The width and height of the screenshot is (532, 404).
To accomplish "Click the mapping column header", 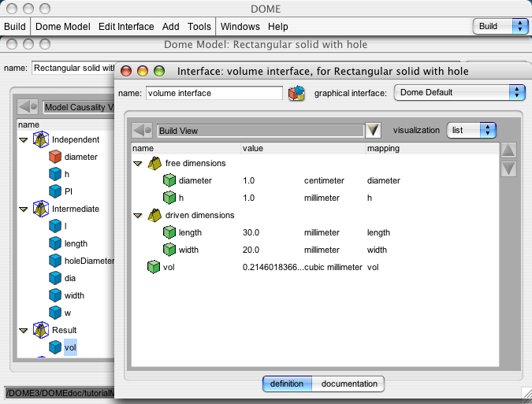I will pyautogui.click(x=383, y=148).
